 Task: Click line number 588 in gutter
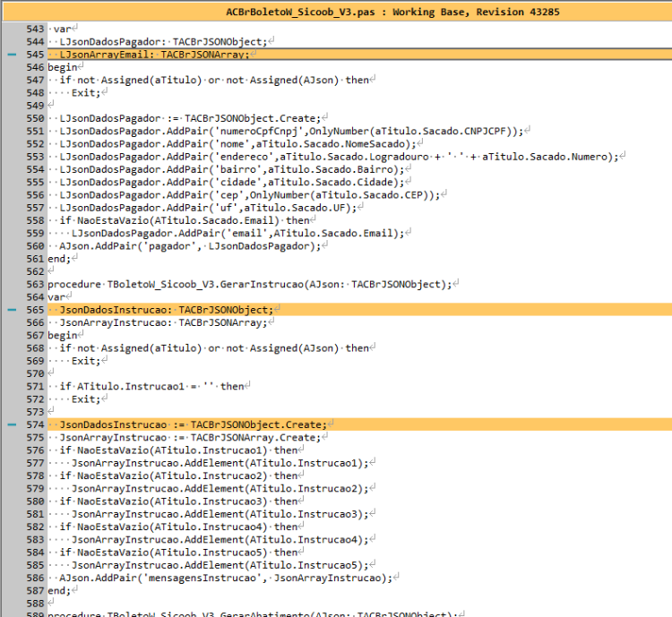[35, 604]
